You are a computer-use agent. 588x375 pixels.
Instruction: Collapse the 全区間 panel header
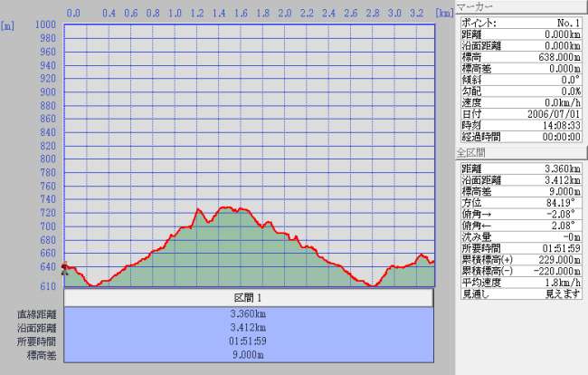(x=521, y=155)
